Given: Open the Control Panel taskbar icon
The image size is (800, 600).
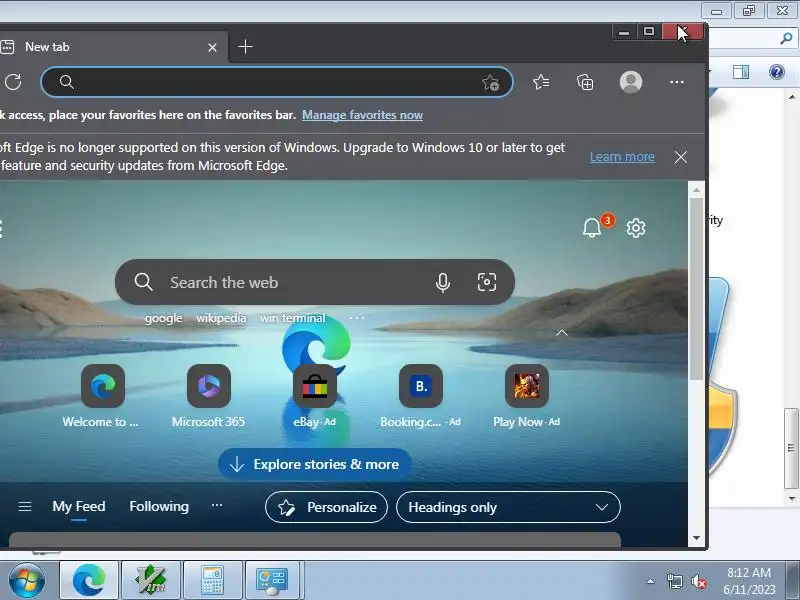Looking at the screenshot, I should click(272, 580).
